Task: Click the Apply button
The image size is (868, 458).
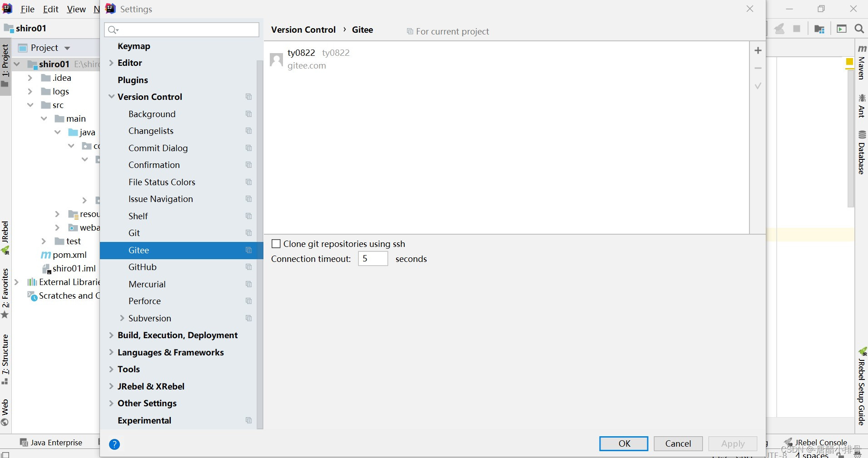Action: [x=733, y=443]
